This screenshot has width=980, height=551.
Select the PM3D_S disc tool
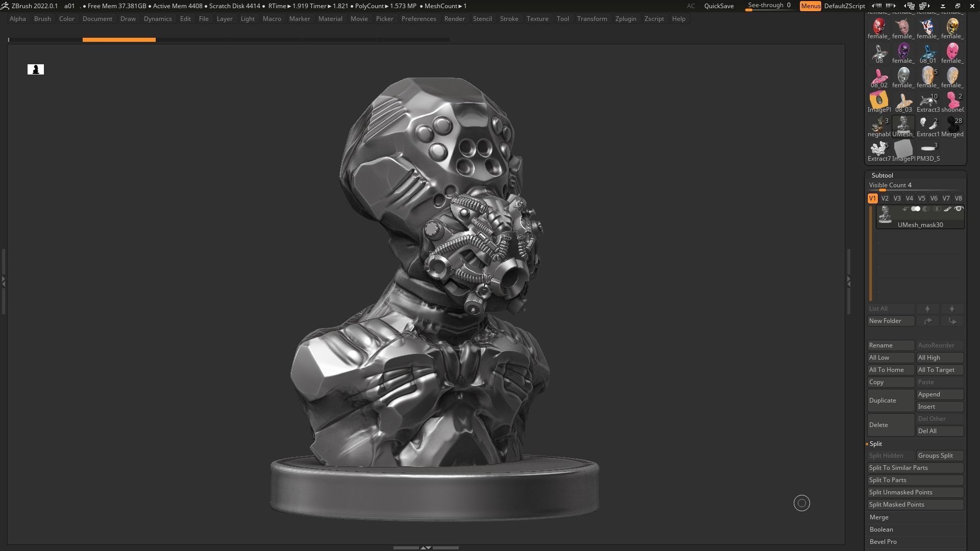point(928,150)
